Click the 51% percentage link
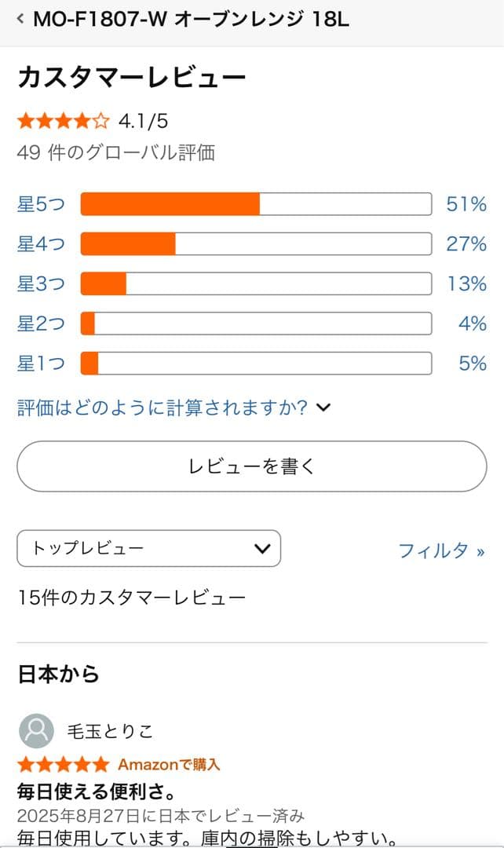 point(466,204)
